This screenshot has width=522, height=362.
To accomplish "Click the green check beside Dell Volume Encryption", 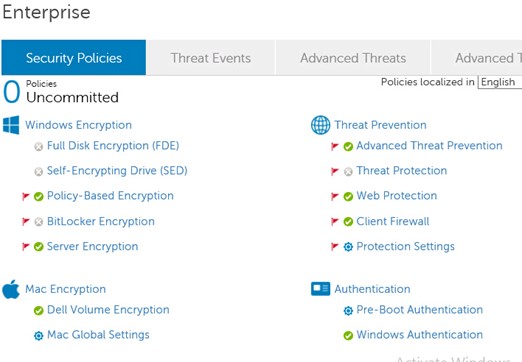I will point(39,311).
